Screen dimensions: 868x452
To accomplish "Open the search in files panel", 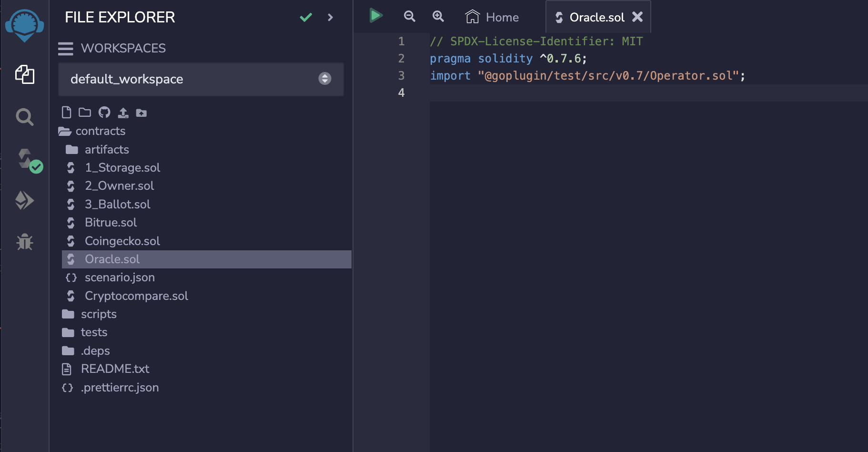I will [x=25, y=117].
